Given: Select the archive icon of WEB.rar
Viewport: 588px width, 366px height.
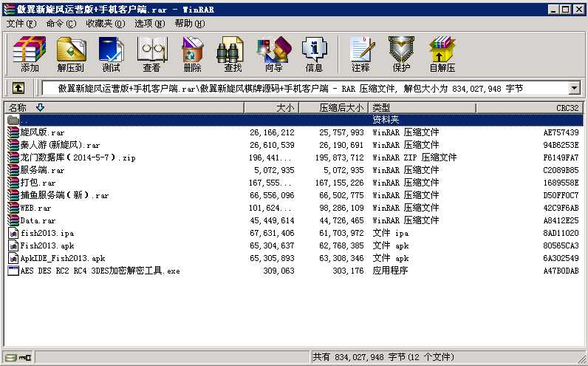Looking at the screenshot, I should click(x=13, y=208).
